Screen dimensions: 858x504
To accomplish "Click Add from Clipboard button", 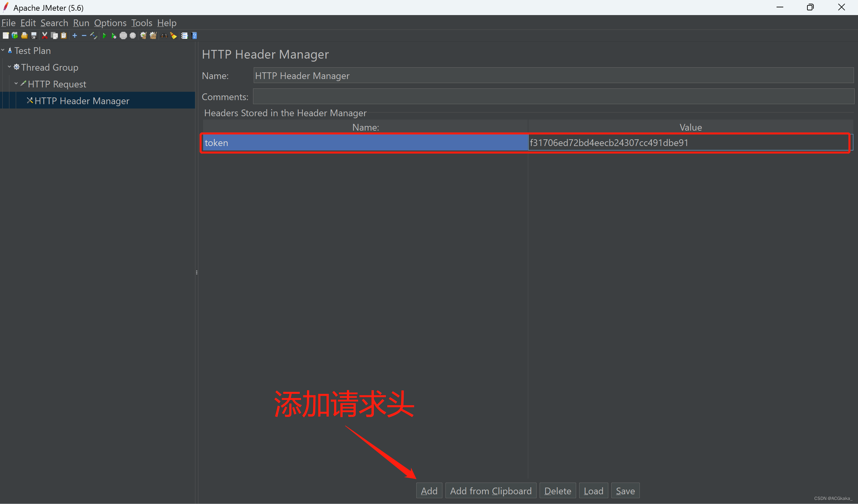I will pyautogui.click(x=491, y=491).
